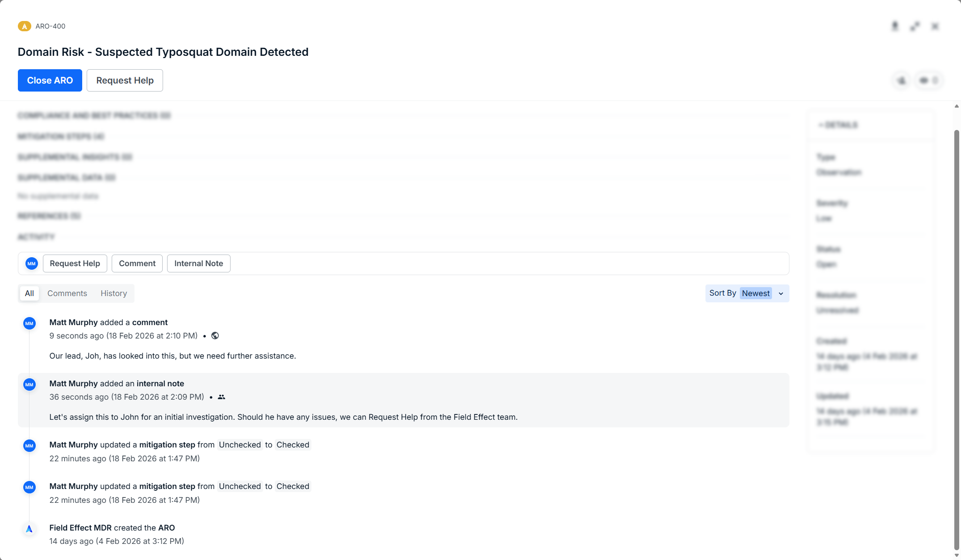Click the orange ARO-400 type icon
This screenshot has height=560, width=961.
tap(24, 26)
